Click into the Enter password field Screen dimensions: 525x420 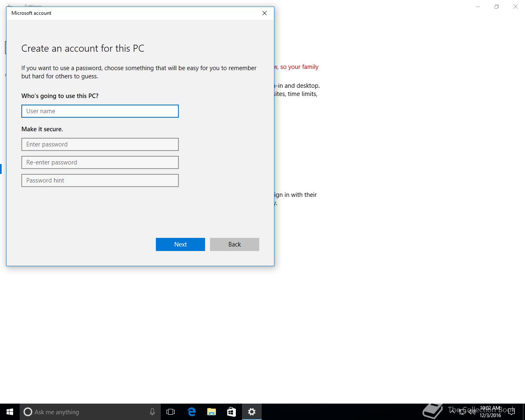click(100, 144)
